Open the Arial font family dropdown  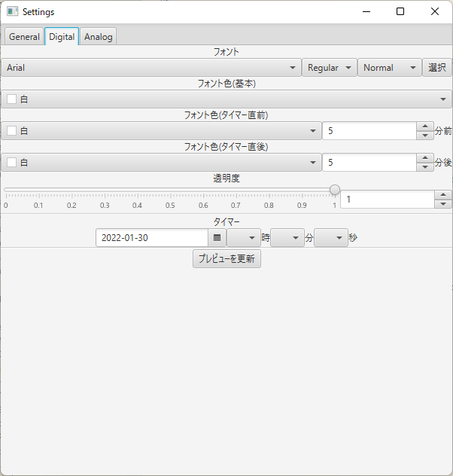tap(151, 68)
